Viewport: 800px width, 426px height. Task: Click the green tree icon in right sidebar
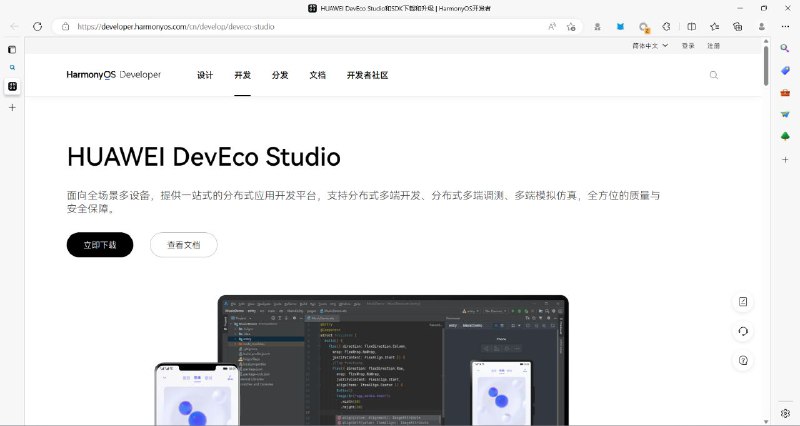[x=785, y=136]
